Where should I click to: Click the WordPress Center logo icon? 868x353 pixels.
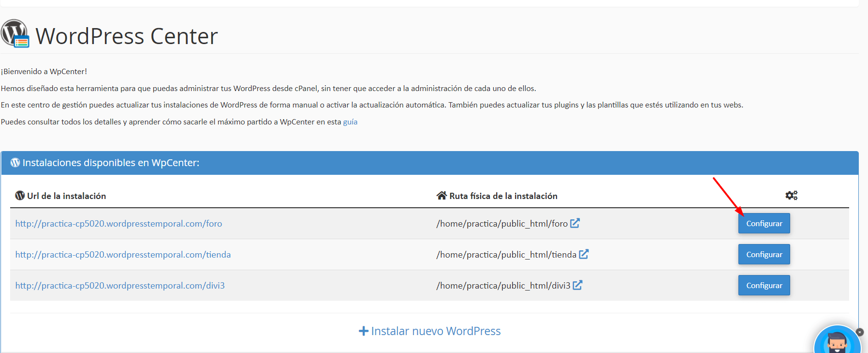tap(15, 33)
